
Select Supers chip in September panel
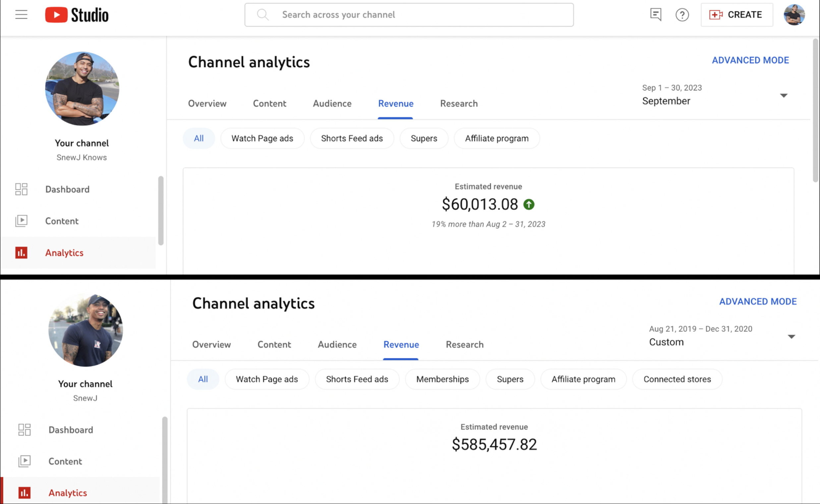tap(424, 138)
